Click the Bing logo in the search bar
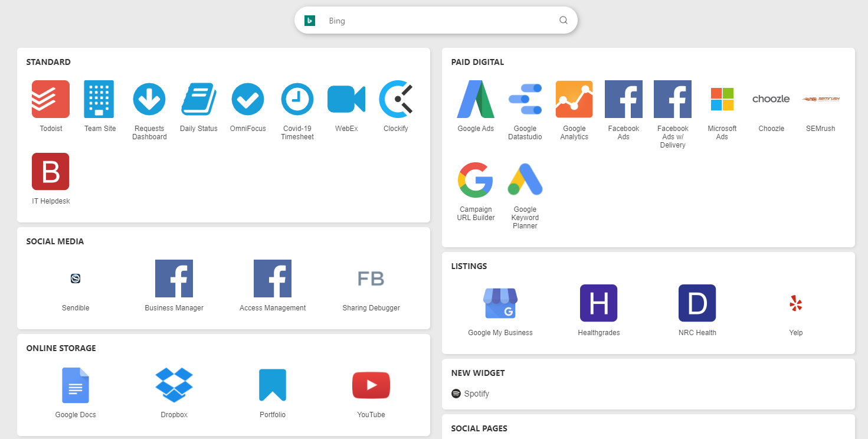This screenshot has height=439, width=868. pos(309,21)
